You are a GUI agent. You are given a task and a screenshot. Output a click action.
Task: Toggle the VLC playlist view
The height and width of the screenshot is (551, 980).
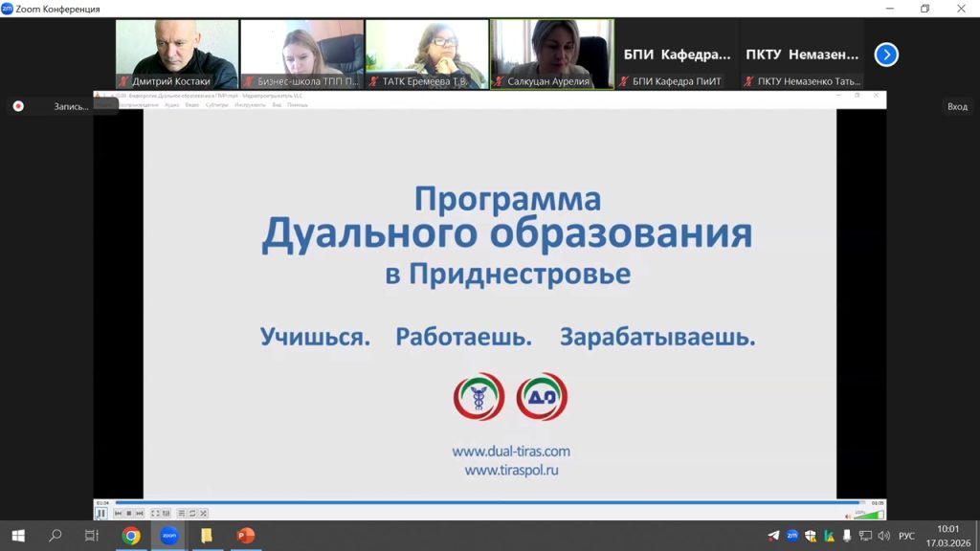pyautogui.click(x=182, y=514)
